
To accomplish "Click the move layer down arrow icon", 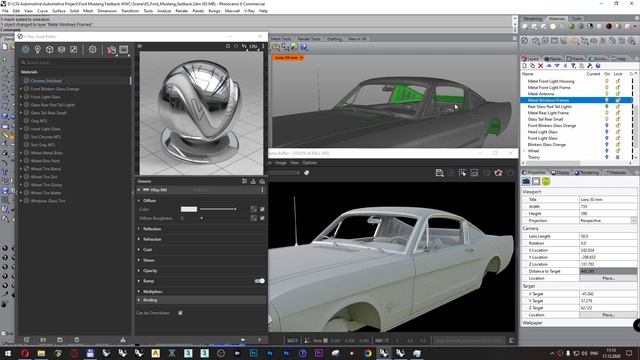I will coord(557,66).
